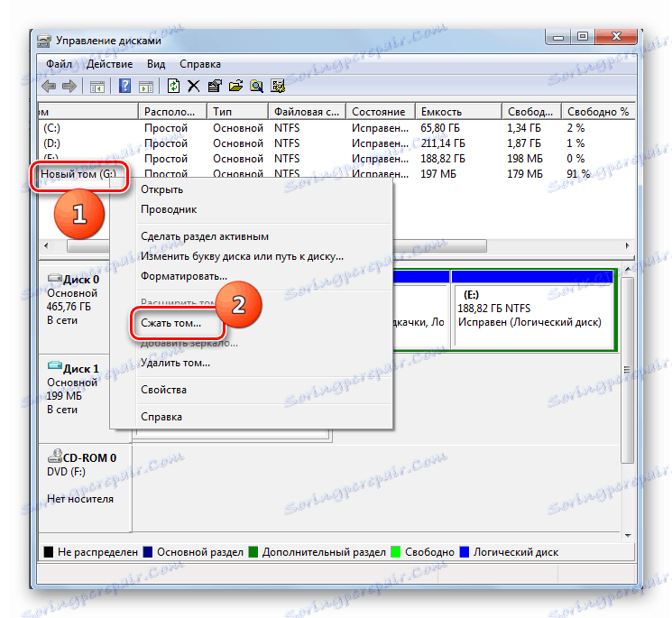
Task: Click the 65,80 ГБ capacity cell
Action: 439,128
